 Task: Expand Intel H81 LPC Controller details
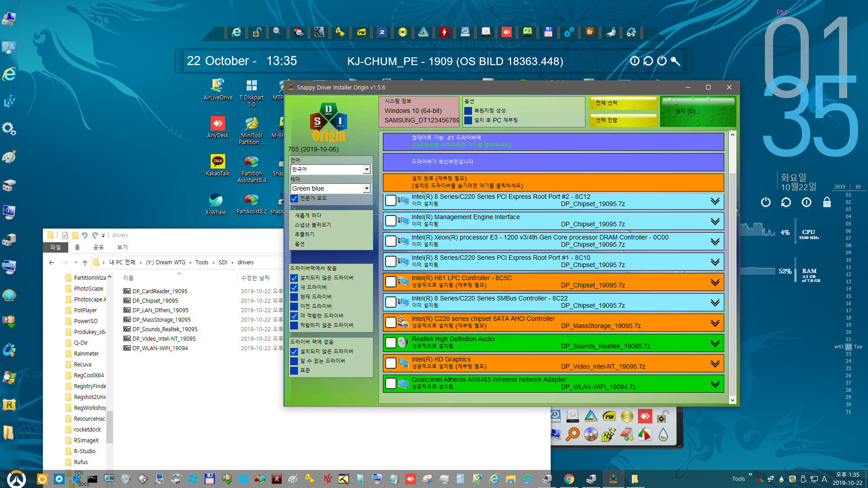click(715, 282)
